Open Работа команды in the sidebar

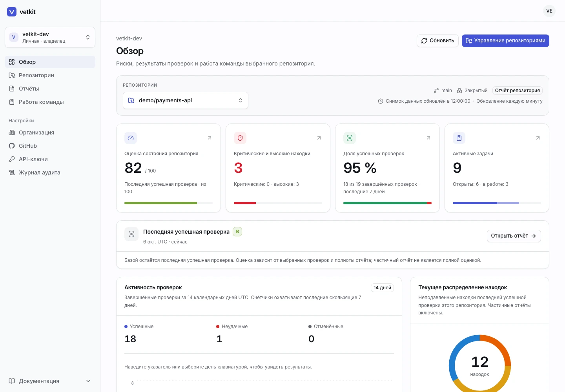click(x=50, y=102)
